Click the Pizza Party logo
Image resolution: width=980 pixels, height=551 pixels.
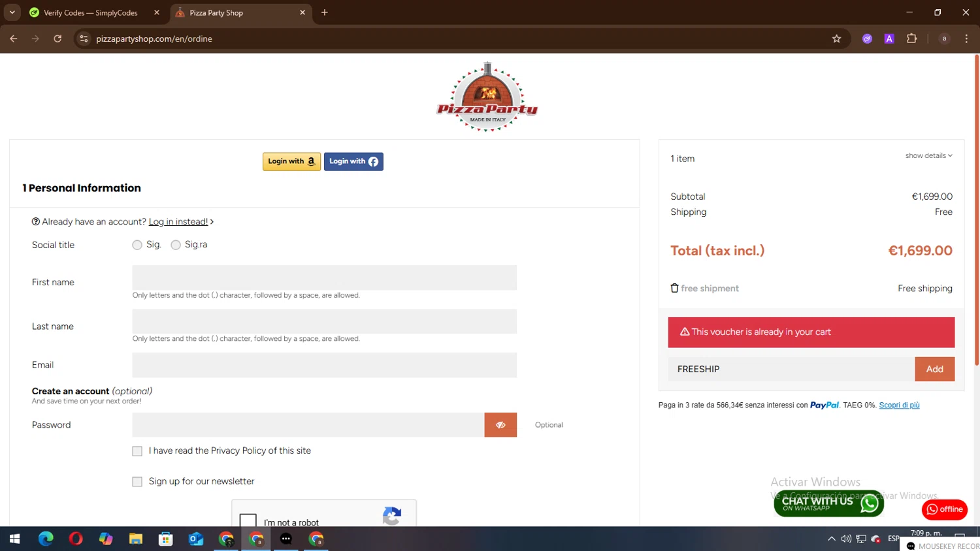(x=487, y=97)
